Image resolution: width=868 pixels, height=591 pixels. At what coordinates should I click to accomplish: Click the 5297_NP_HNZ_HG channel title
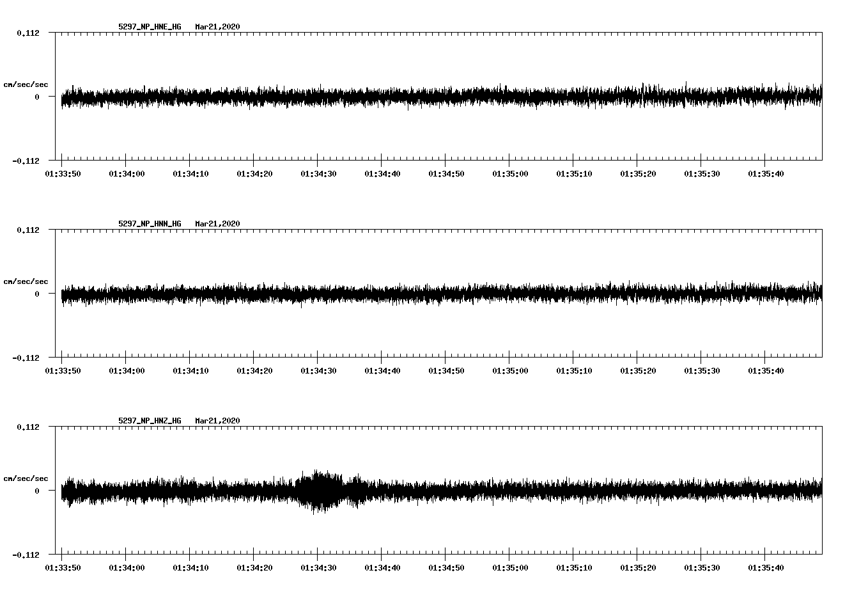(x=150, y=421)
